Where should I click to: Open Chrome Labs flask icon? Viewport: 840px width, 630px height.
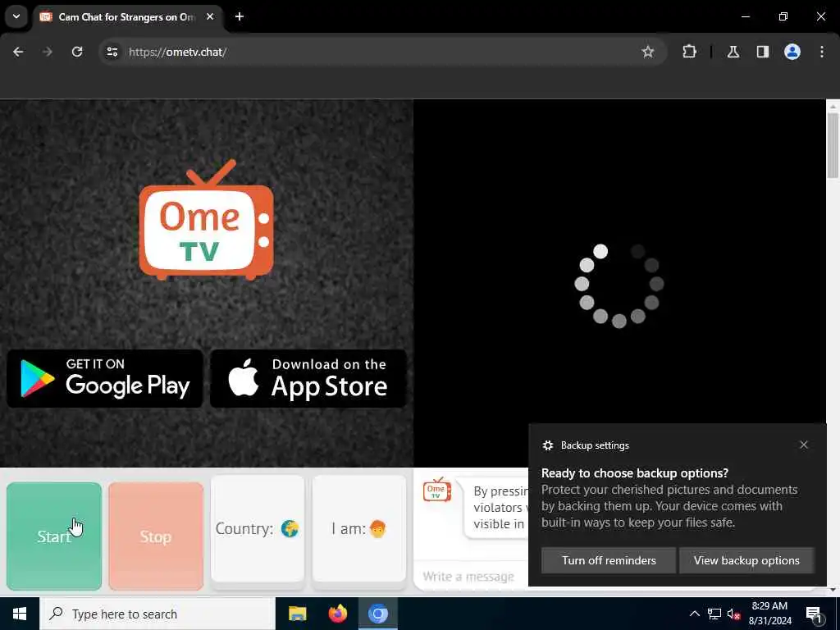click(x=733, y=52)
